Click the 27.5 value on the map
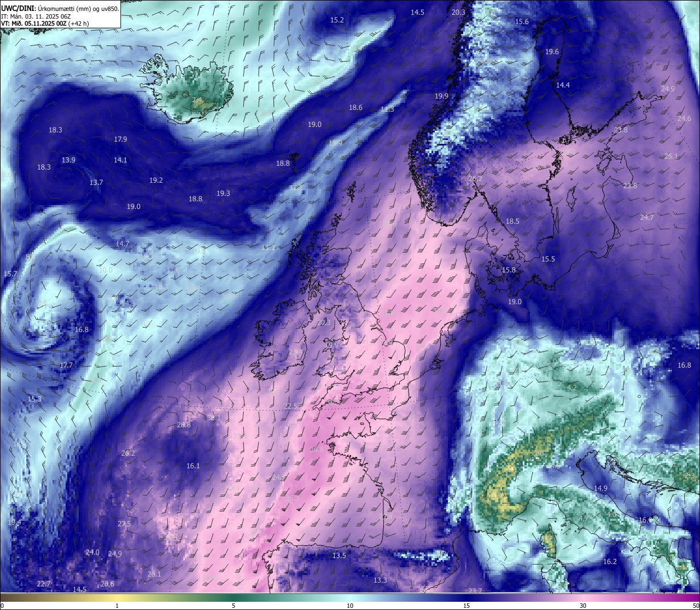This screenshot has height=610, width=700. (x=124, y=524)
